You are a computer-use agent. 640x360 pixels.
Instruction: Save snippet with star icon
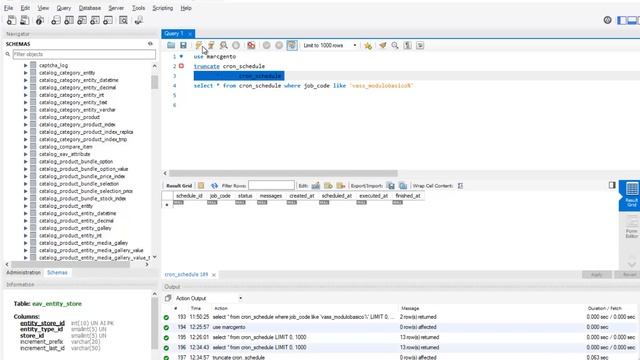tap(368, 45)
